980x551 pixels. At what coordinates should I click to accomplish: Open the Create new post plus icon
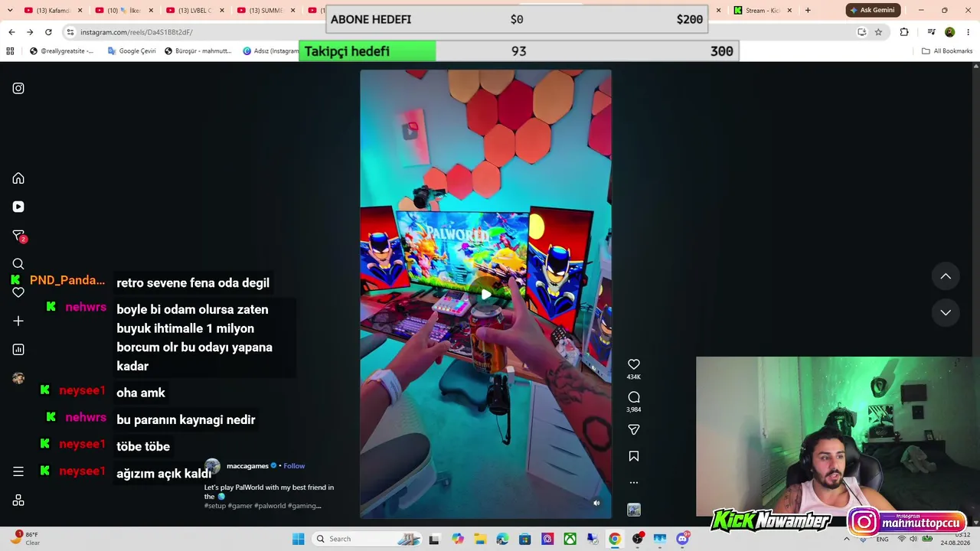18,321
